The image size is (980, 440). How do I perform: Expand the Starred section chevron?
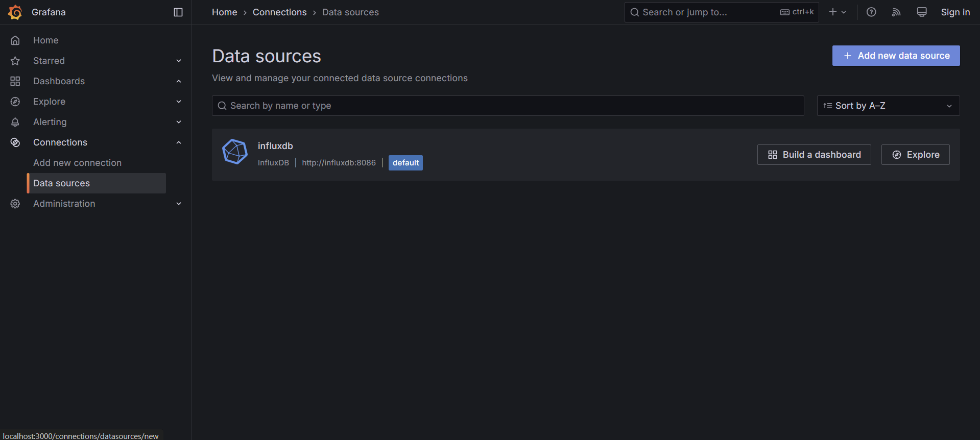179,61
